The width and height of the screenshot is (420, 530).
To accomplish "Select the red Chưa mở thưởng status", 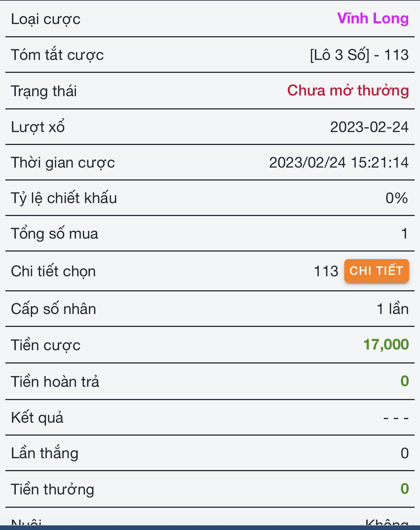I will click(348, 90).
